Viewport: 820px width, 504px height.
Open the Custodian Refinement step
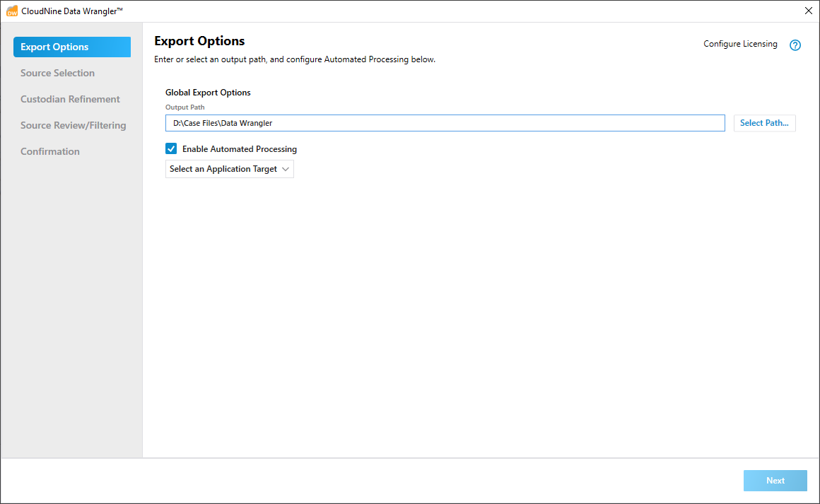(70, 100)
